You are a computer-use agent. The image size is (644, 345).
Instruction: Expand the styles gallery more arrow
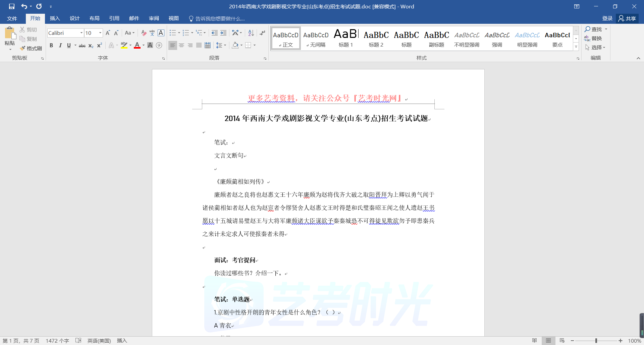coord(576,47)
